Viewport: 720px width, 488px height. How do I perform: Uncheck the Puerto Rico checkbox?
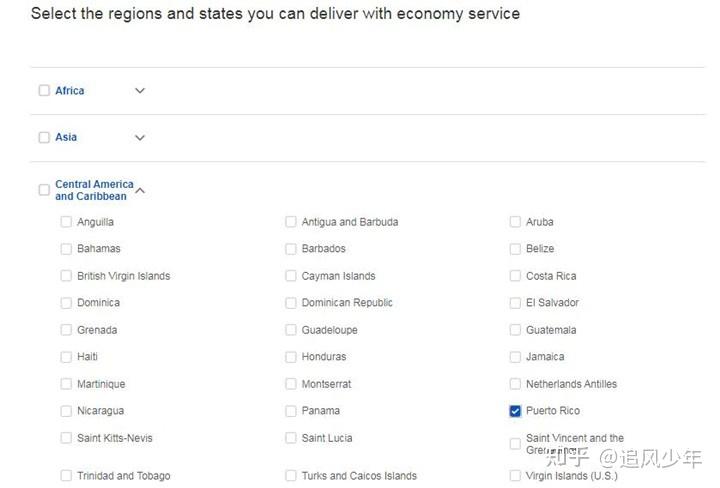click(515, 411)
